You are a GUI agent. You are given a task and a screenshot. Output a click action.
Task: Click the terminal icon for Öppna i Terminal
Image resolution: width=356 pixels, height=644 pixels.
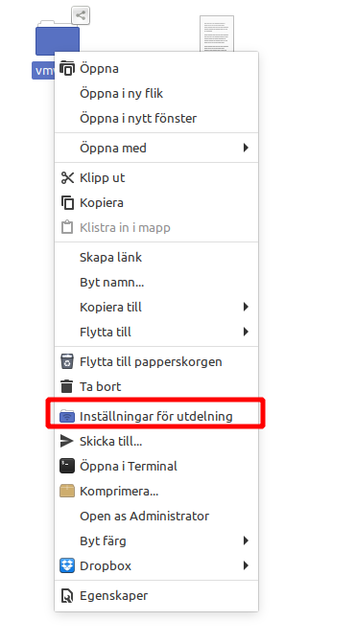click(67, 466)
